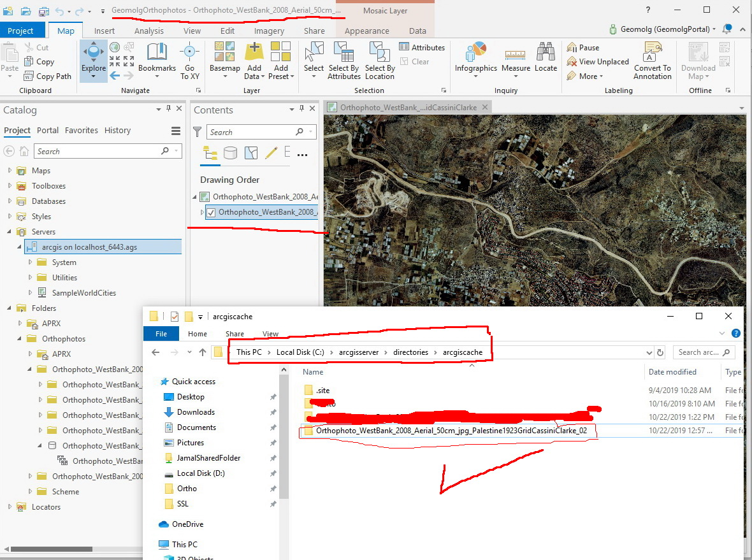Uncheck the Orthophoto_WestBank_2008 layer visibility
752x560 pixels.
tap(211, 212)
